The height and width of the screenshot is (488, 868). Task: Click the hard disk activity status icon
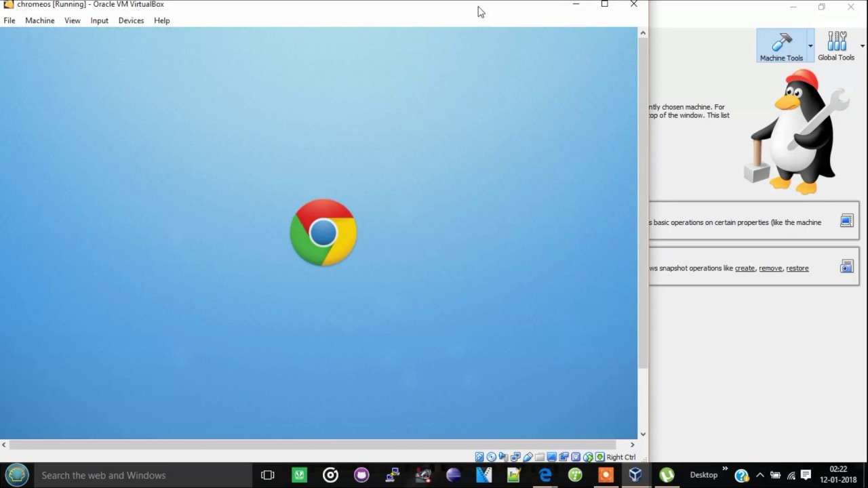[x=479, y=457]
